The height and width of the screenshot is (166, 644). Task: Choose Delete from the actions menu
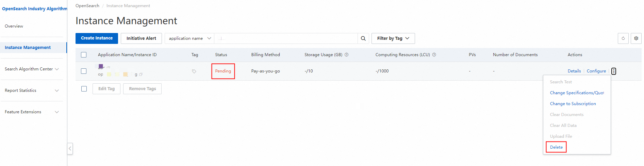tap(556, 147)
